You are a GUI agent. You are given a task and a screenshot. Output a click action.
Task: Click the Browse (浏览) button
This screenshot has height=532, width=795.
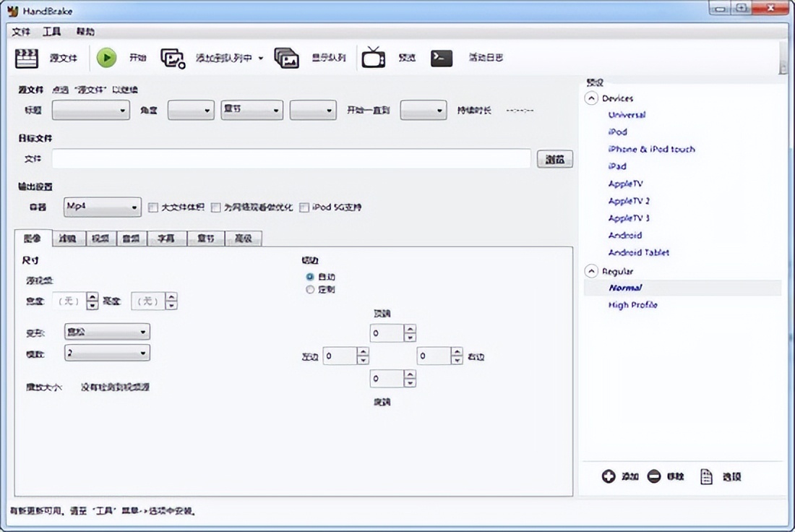click(555, 159)
